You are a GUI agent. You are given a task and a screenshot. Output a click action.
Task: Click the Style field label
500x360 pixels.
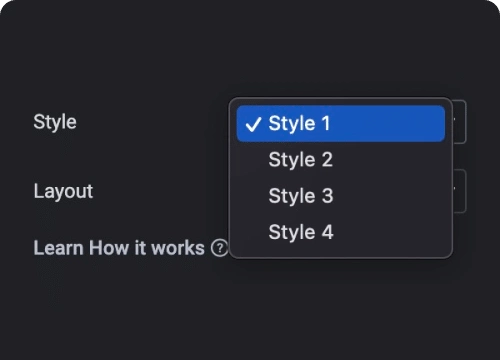pos(55,122)
